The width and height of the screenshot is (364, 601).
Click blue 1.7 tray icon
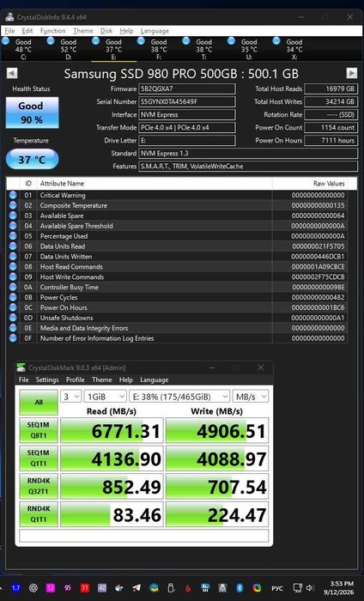(x=15, y=587)
